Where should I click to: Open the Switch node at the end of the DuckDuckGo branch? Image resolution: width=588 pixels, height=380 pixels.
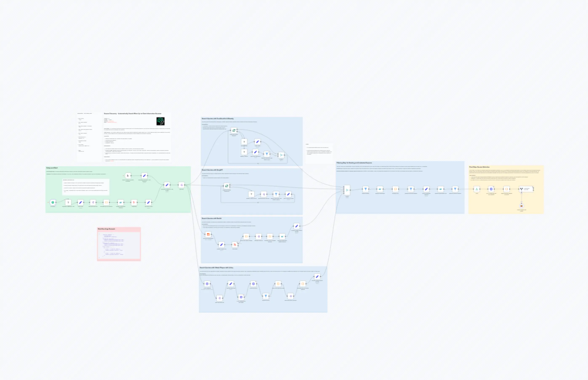[282, 155]
